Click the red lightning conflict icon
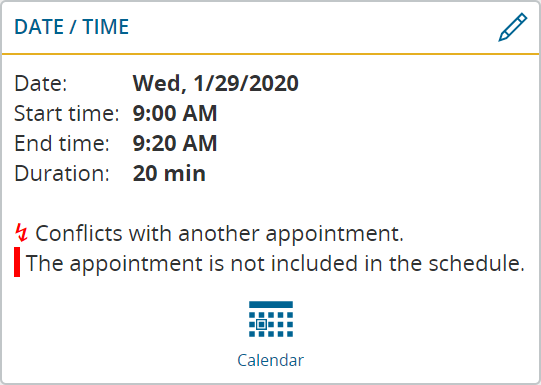The width and height of the screenshot is (541, 385). (x=21, y=233)
